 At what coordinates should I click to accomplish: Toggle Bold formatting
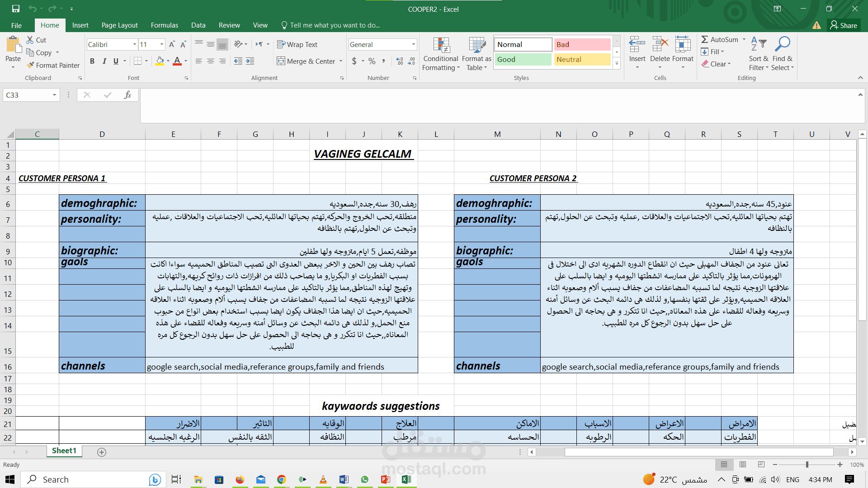coord(92,61)
